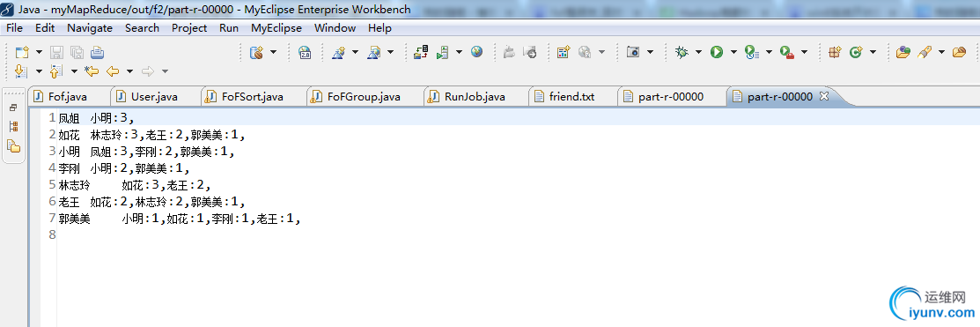
Task: Click line 1 text 凤姐 小明:3,
Action: [x=96, y=117]
